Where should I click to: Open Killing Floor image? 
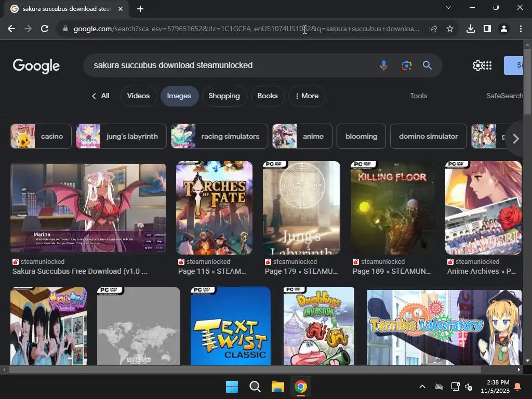[392, 208]
